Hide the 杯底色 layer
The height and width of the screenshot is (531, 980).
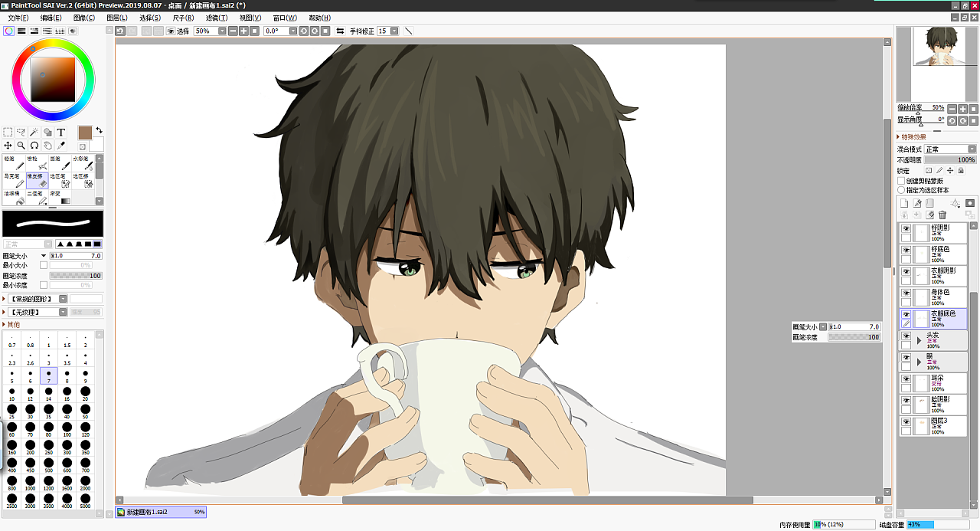[906, 251]
